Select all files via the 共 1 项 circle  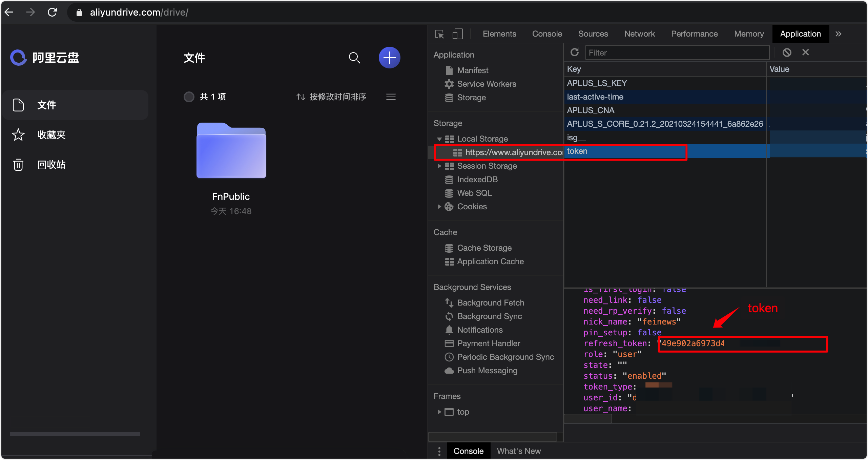[189, 97]
